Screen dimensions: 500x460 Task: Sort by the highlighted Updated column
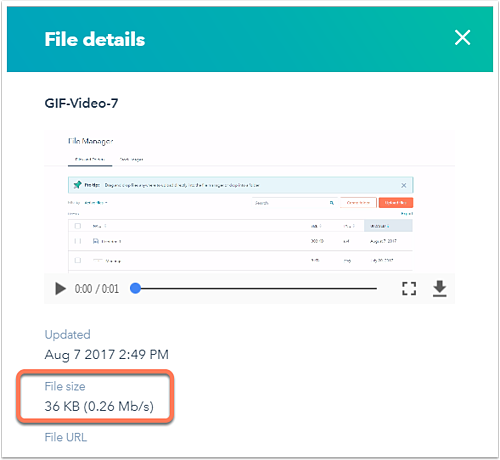(388, 226)
